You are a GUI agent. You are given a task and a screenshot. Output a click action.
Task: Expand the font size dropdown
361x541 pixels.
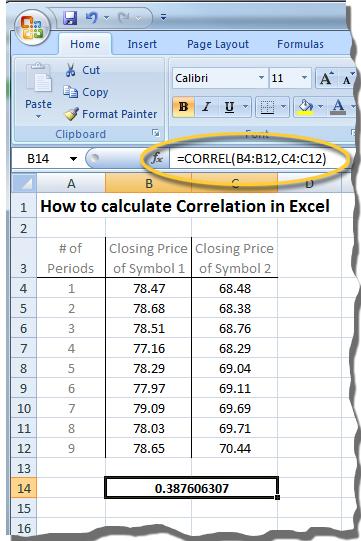tap(304, 78)
